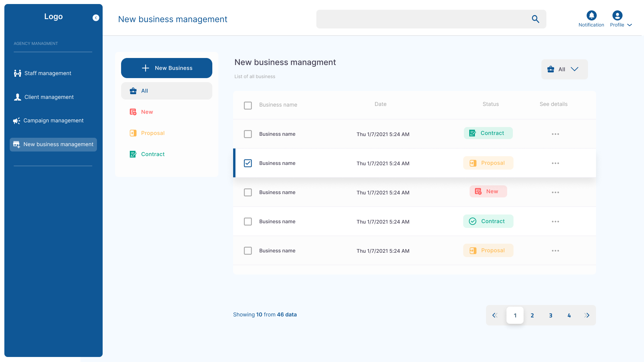Viewport: 644px width, 362px height.
Task: Uncheck the selected Proposal row checkbox
Action: pyautogui.click(x=248, y=163)
